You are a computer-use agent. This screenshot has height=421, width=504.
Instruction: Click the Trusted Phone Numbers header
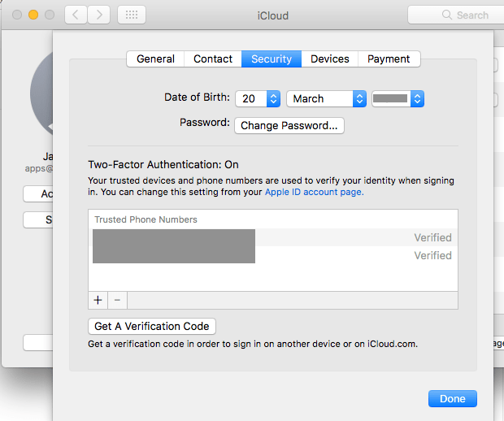146,219
